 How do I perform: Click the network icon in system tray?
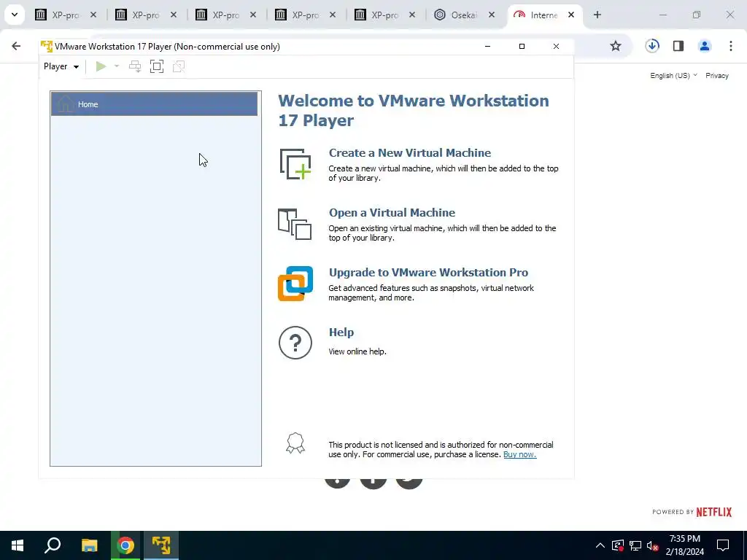pos(635,545)
